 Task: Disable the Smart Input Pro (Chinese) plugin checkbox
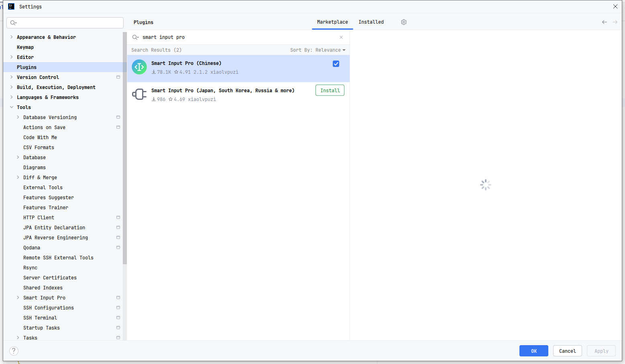336,64
